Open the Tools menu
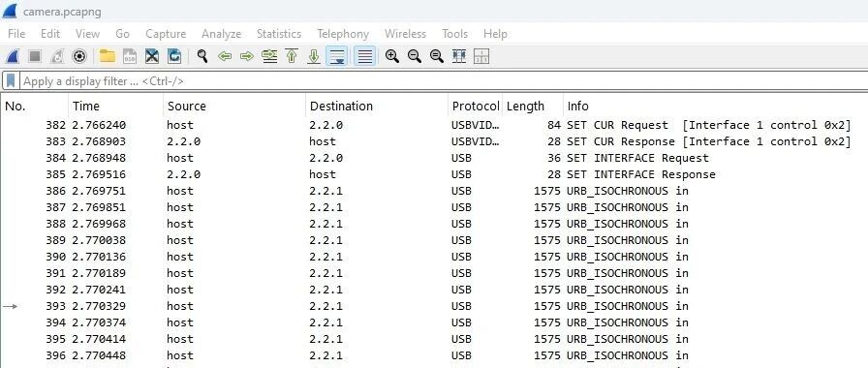868x368 pixels. click(454, 34)
